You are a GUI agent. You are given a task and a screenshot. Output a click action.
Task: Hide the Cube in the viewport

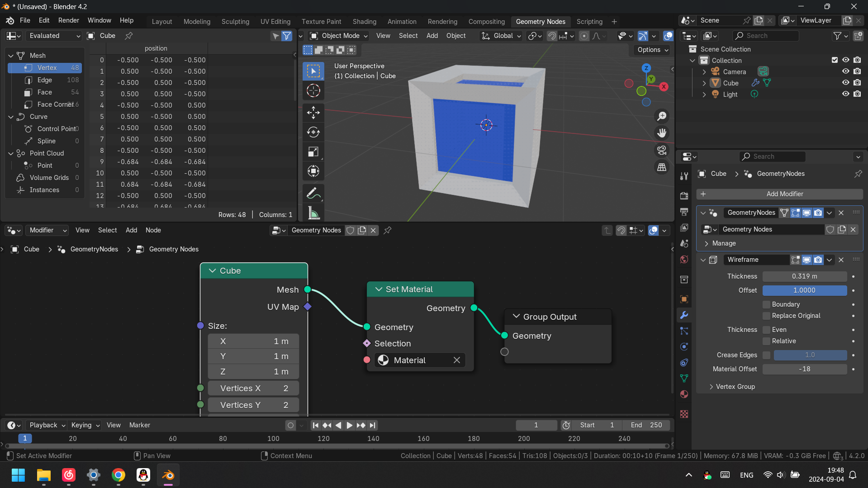pos(845,83)
